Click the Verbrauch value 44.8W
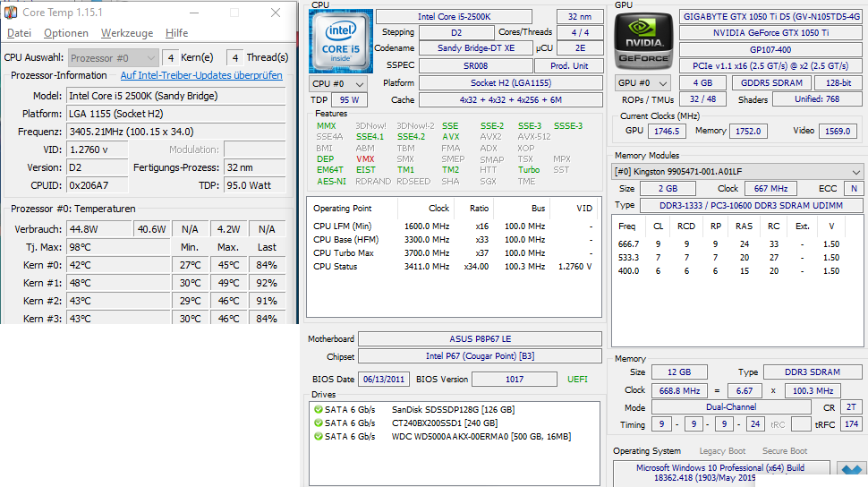 point(99,229)
